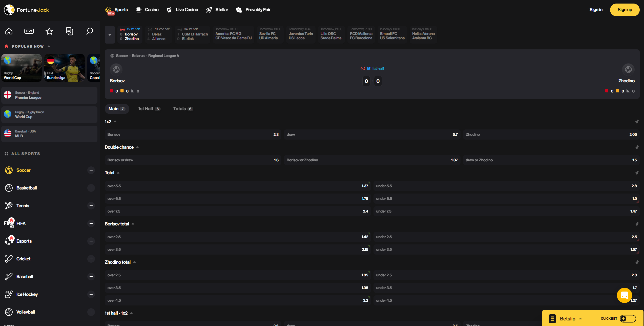Click the Sign in link

[x=596, y=10]
